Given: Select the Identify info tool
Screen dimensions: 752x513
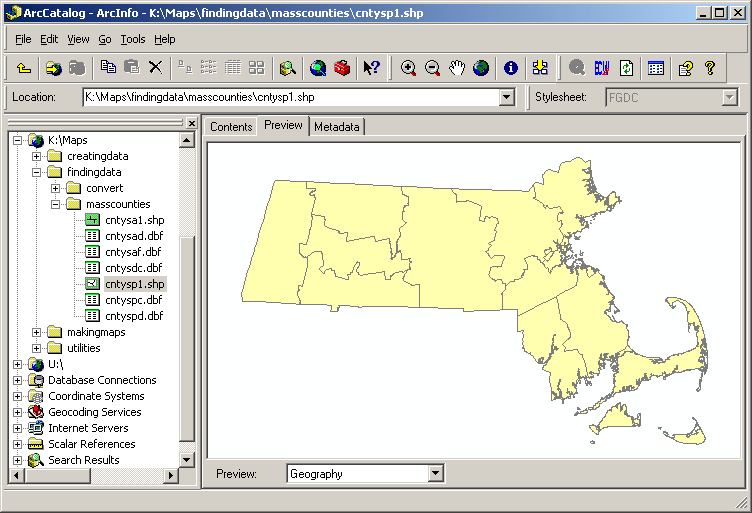Looking at the screenshot, I should pyautogui.click(x=511, y=68).
